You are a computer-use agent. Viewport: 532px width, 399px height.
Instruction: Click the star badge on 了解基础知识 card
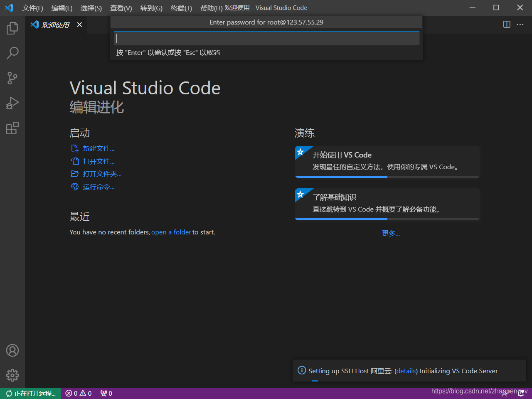(300, 194)
